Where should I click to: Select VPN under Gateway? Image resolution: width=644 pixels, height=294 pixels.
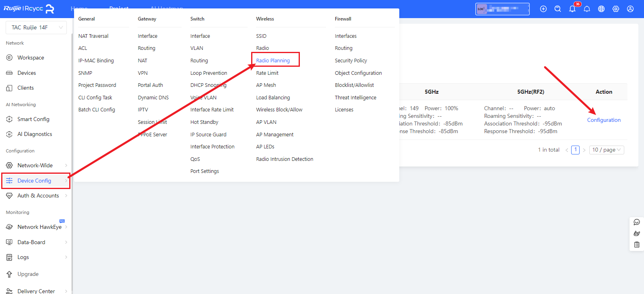click(x=142, y=73)
